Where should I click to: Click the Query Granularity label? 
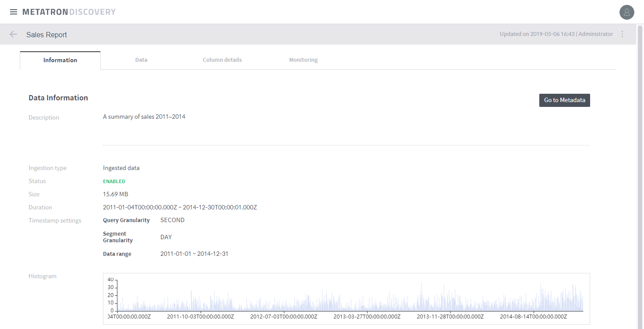(x=126, y=220)
